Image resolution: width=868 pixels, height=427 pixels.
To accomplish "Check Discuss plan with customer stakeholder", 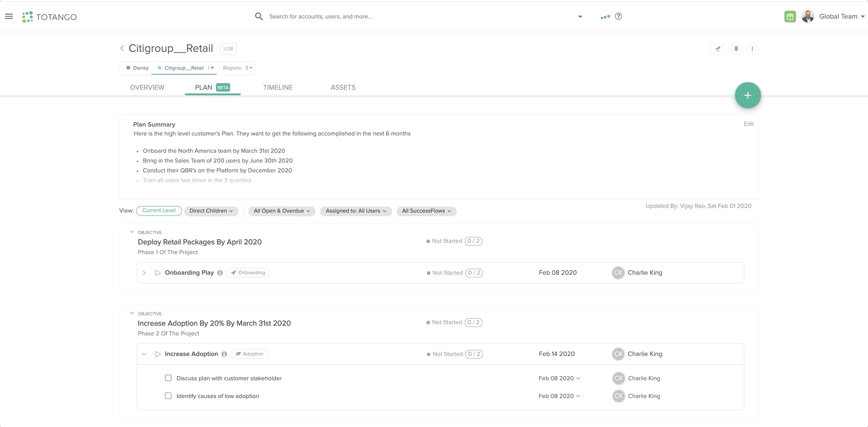I will 168,378.
